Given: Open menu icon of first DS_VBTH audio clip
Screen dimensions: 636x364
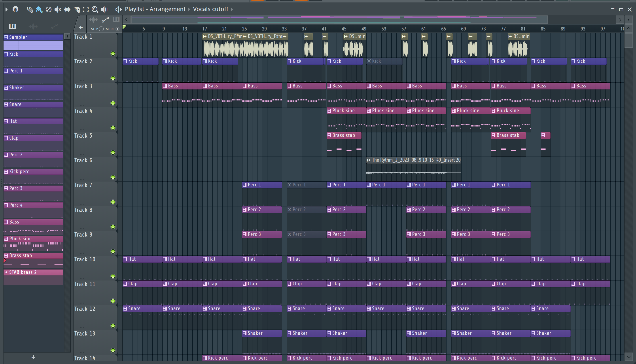Looking at the screenshot, I should tap(205, 36).
